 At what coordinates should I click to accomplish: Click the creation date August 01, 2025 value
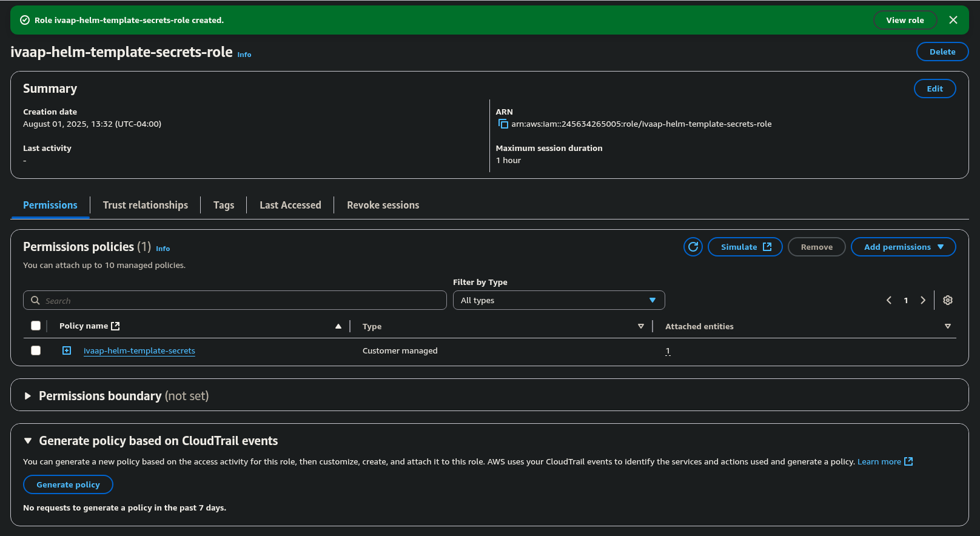[92, 124]
